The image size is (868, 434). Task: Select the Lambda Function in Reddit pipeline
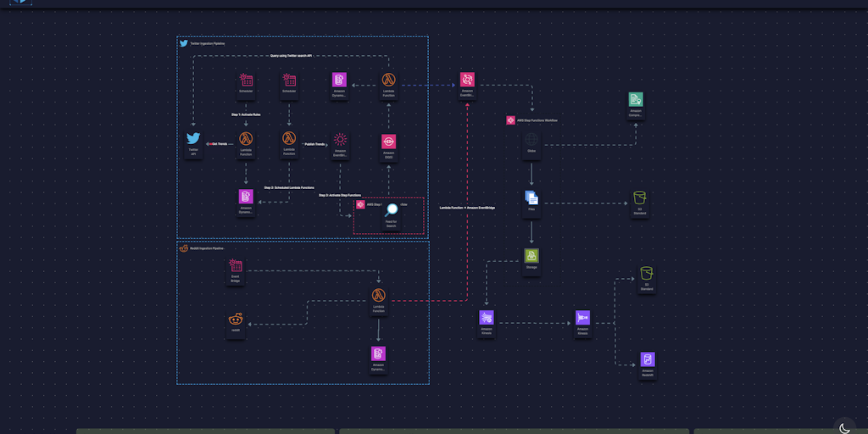click(x=378, y=297)
